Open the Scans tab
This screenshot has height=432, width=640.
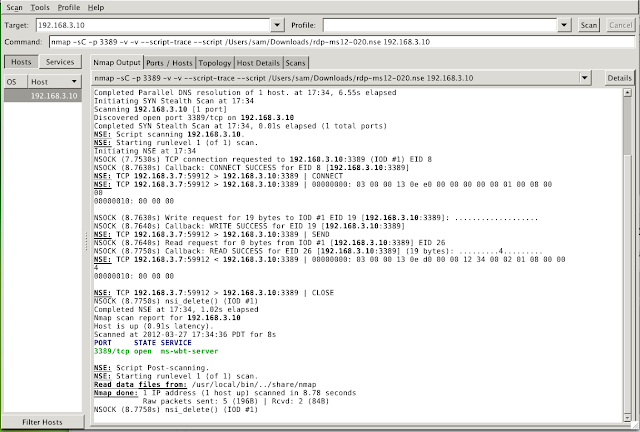[295, 63]
